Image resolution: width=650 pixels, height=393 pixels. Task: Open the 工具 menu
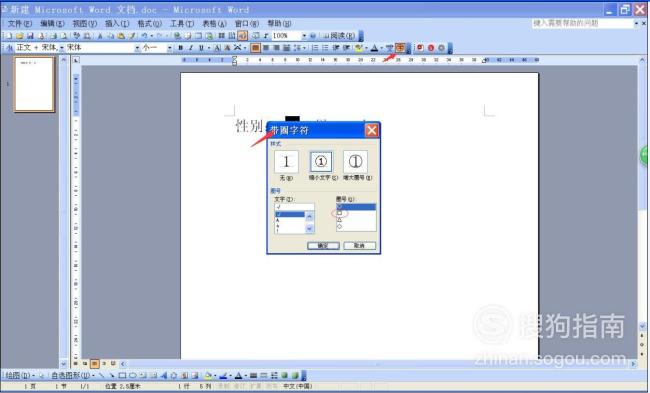(x=182, y=24)
